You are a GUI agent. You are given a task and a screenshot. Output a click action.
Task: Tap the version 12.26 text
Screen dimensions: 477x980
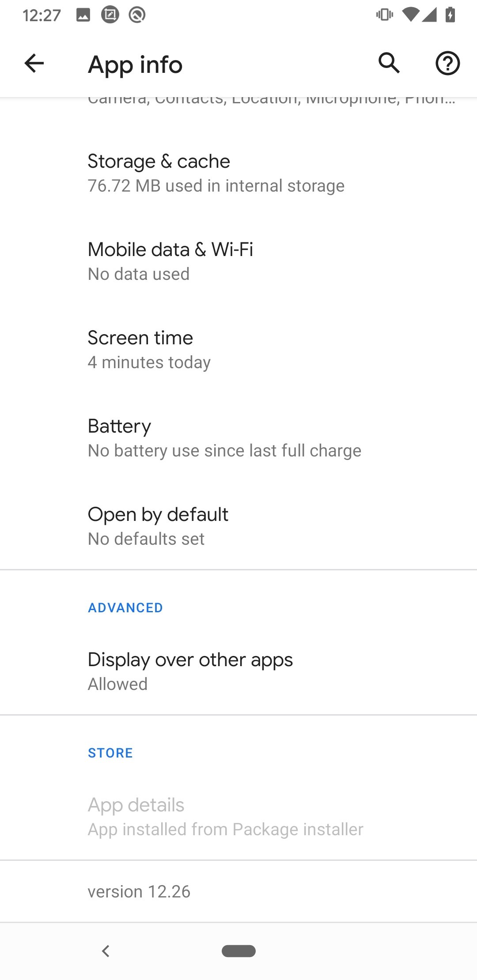(x=139, y=891)
